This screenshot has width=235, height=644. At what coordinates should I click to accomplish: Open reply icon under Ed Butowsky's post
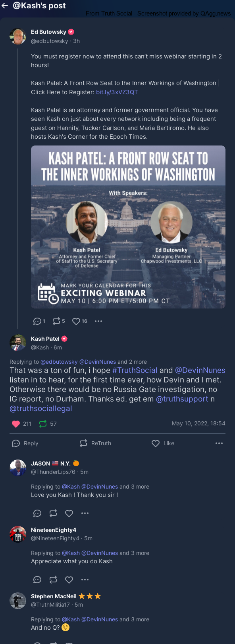[37, 321]
